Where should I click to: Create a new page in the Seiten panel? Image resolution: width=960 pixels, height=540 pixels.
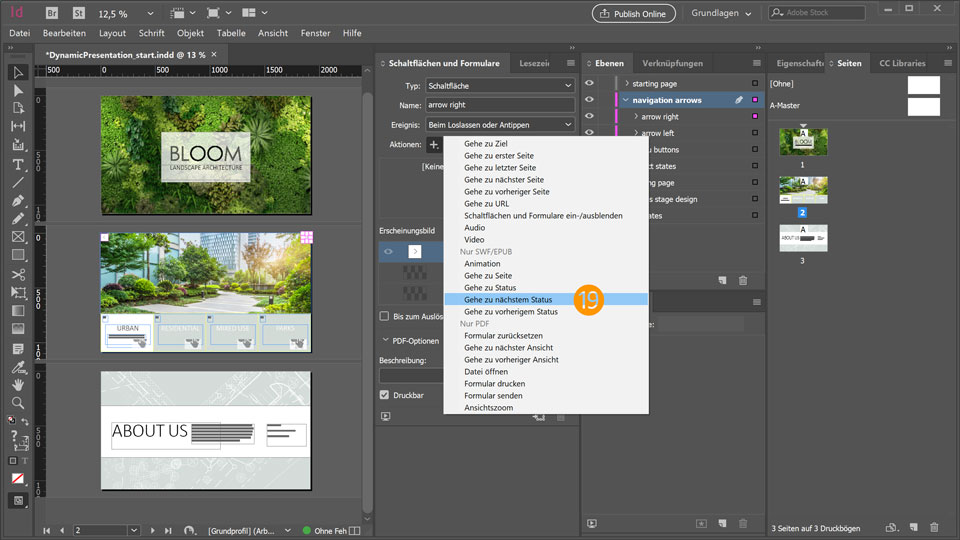[912, 527]
